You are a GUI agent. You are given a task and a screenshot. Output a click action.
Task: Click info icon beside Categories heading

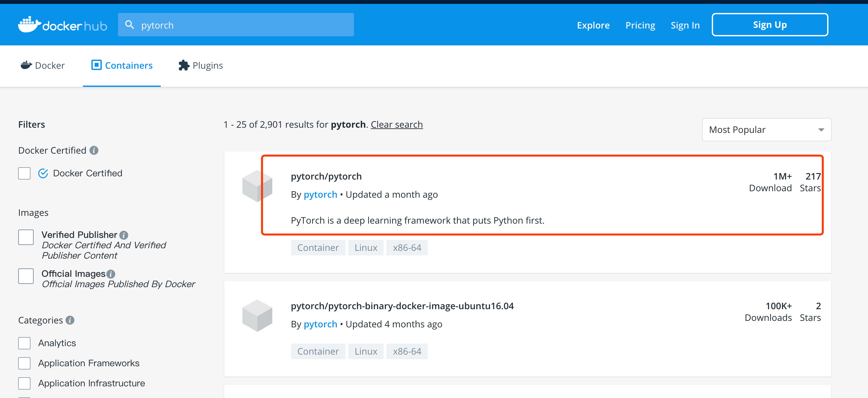point(70,320)
